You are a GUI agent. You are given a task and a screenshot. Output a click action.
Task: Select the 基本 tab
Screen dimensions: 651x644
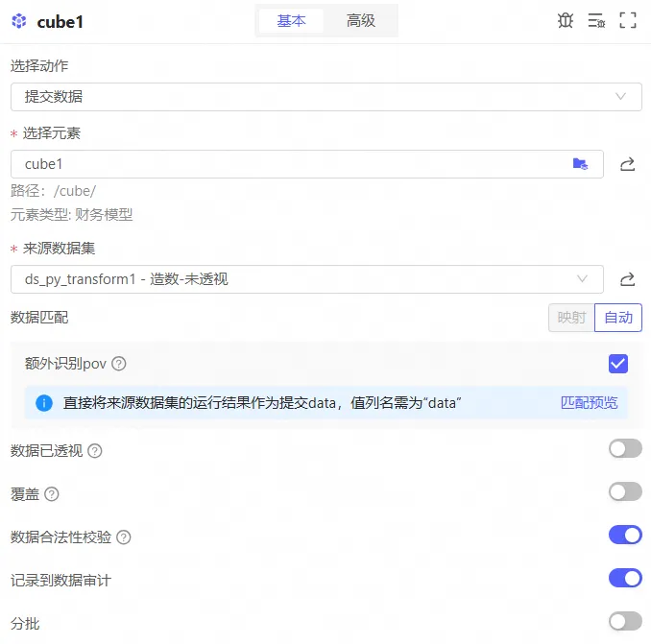click(x=292, y=20)
